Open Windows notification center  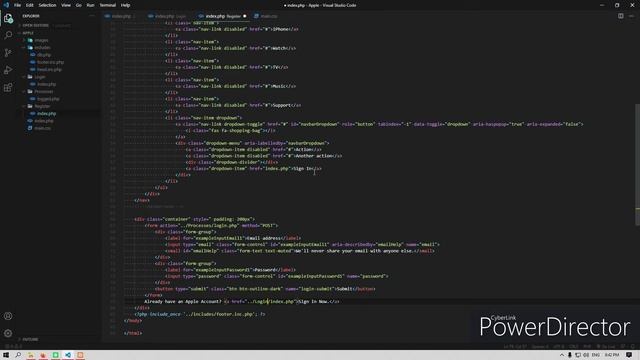(629, 355)
